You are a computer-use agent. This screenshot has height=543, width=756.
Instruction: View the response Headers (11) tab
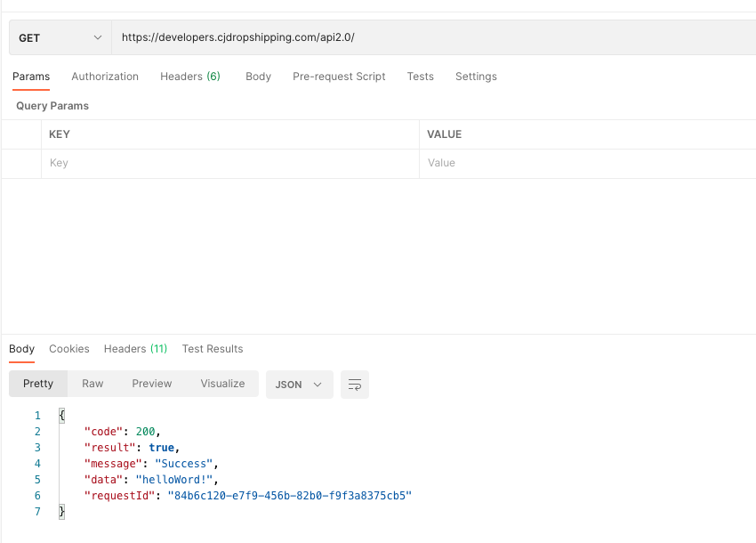tap(135, 349)
